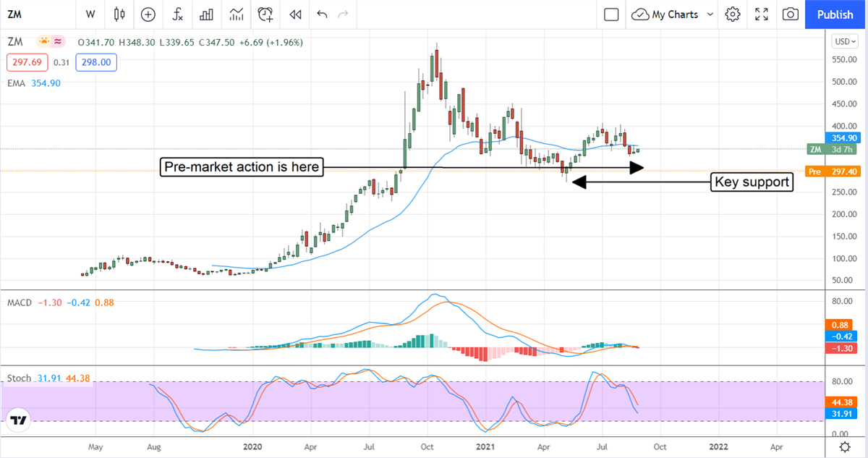Select the MACD indicator legend label
This screenshot has width=868, height=458.
click(x=20, y=302)
